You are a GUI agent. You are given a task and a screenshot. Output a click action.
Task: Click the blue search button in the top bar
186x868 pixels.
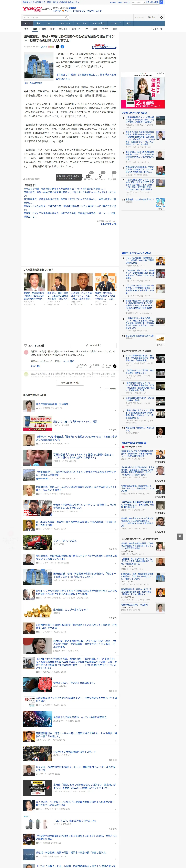tap(161, 2)
